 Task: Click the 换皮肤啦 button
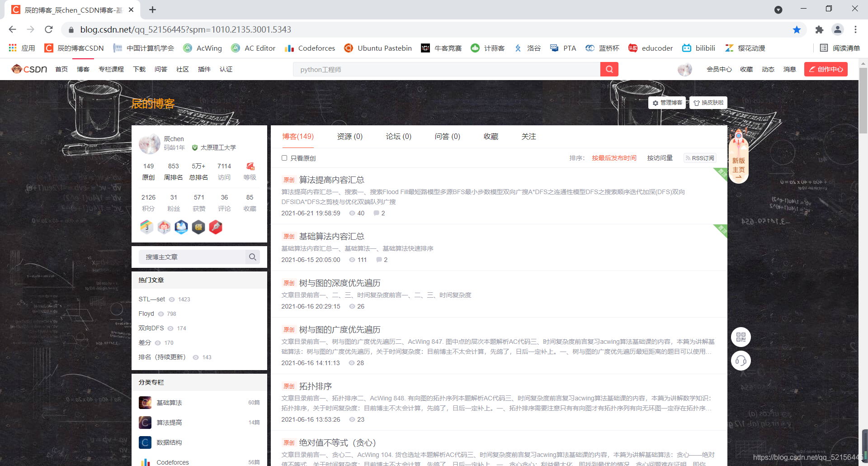coord(708,103)
